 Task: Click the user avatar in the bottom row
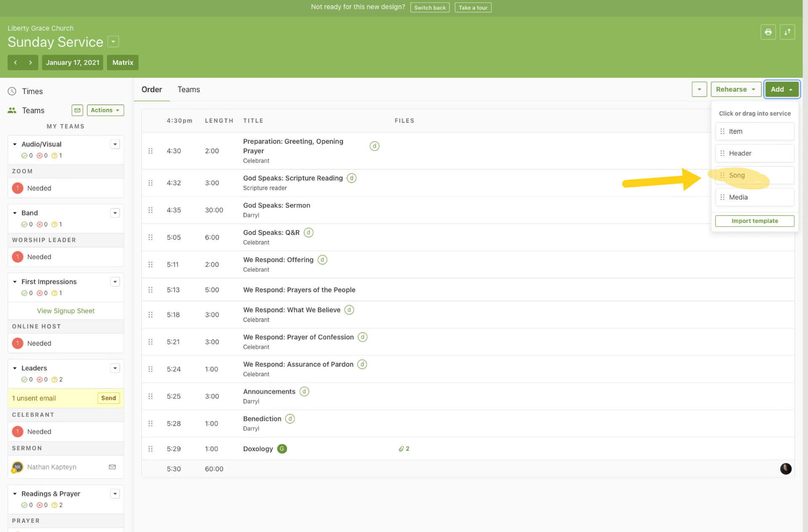click(786, 468)
